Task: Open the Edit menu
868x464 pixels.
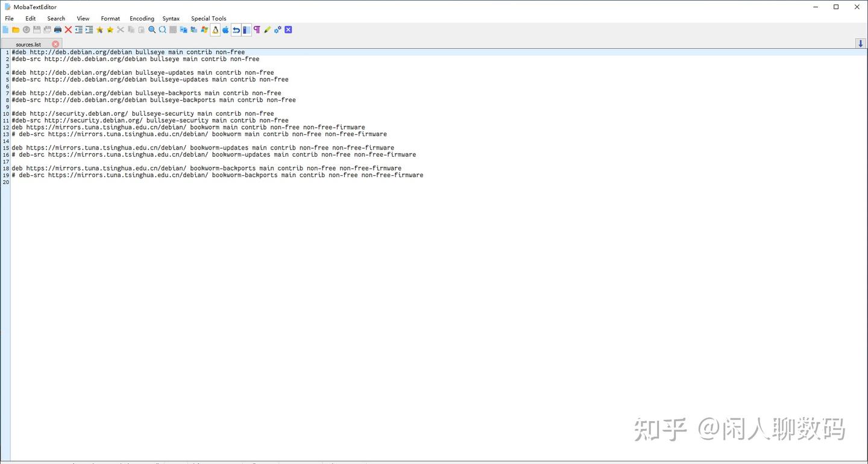Action: coord(31,19)
